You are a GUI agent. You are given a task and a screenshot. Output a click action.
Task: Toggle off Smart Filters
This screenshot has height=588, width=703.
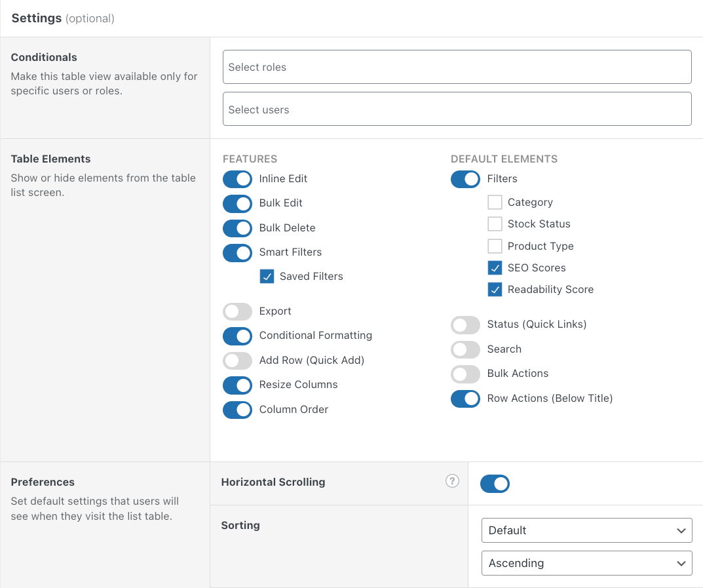(237, 253)
